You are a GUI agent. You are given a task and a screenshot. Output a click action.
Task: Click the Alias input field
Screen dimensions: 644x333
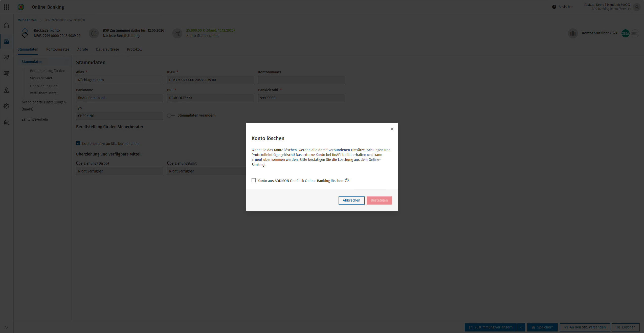click(x=120, y=80)
